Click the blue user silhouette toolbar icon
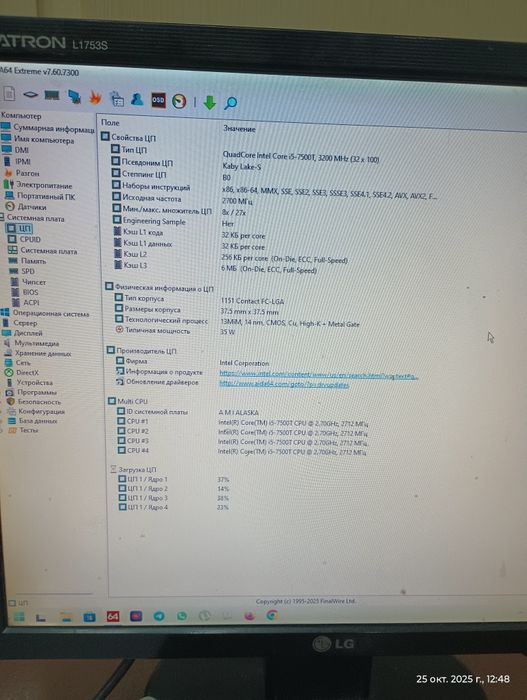The width and height of the screenshot is (527, 700). point(137,99)
